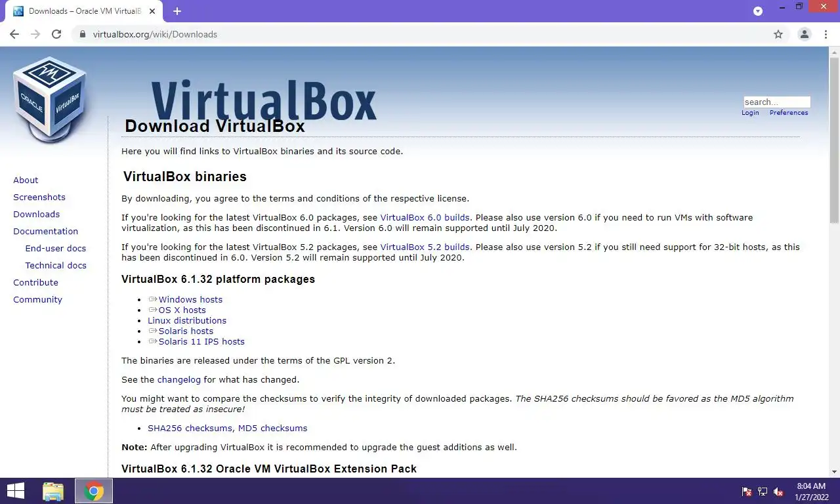Open the Linux distributions link
Image resolution: width=840 pixels, height=504 pixels.
tap(187, 320)
